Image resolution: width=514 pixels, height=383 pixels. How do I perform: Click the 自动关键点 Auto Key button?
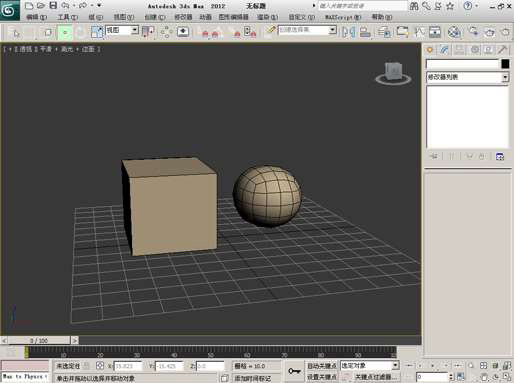[x=322, y=366]
